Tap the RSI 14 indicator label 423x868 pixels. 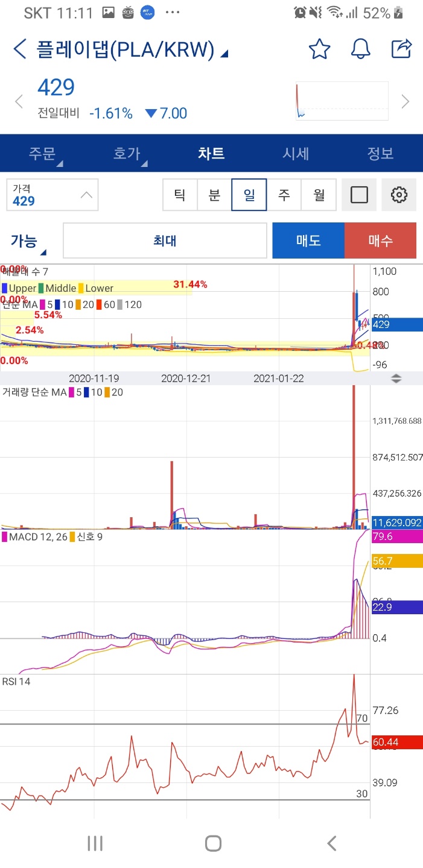[x=16, y=682]
